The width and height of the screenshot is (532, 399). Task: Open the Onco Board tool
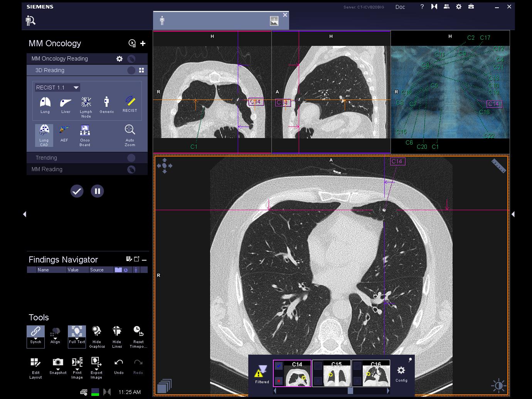point(85,130)
